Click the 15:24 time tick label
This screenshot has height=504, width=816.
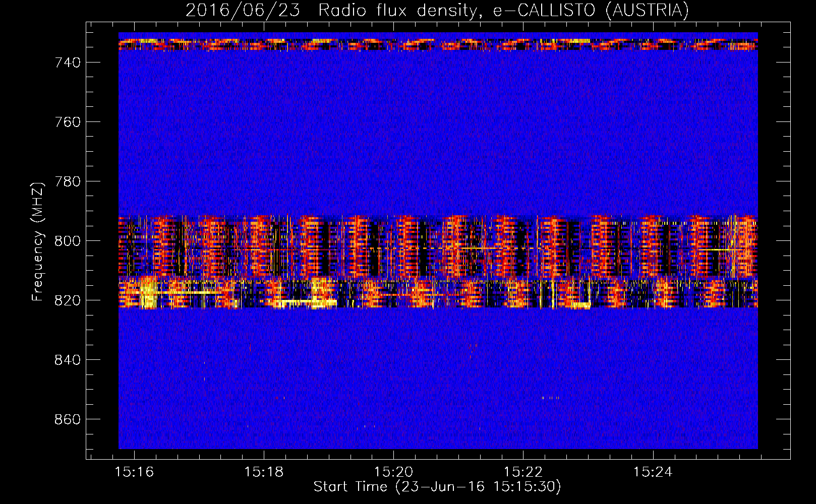point(653,472)
